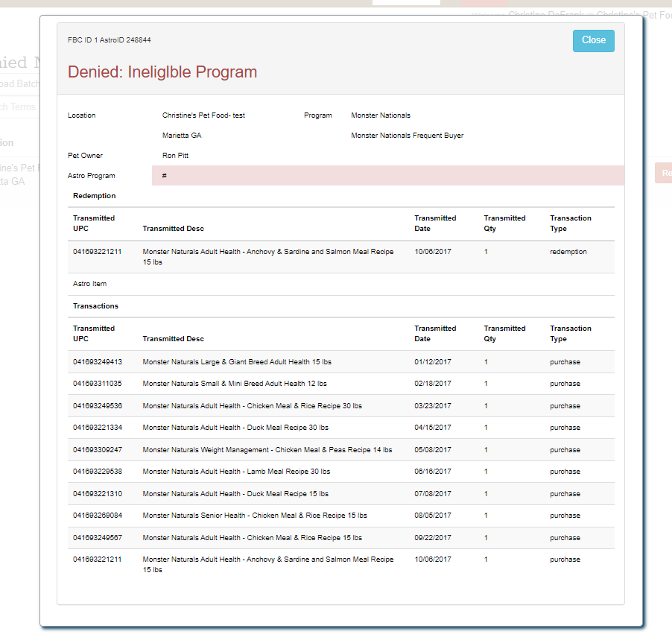Click transaction date 08/05/2017
672x637 pixels.
433,516
